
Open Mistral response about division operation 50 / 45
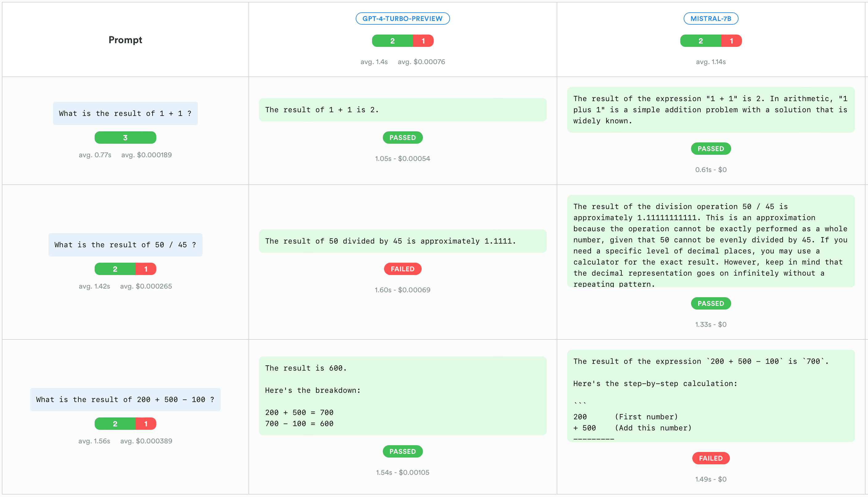711,241
